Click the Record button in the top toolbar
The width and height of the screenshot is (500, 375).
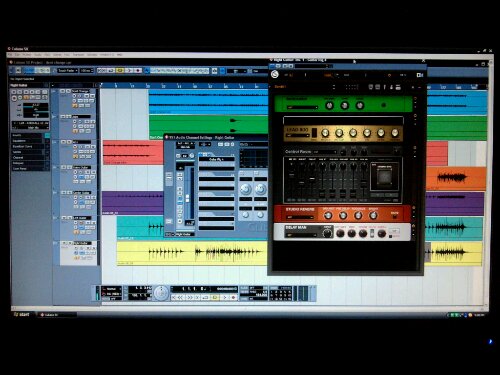138,71
